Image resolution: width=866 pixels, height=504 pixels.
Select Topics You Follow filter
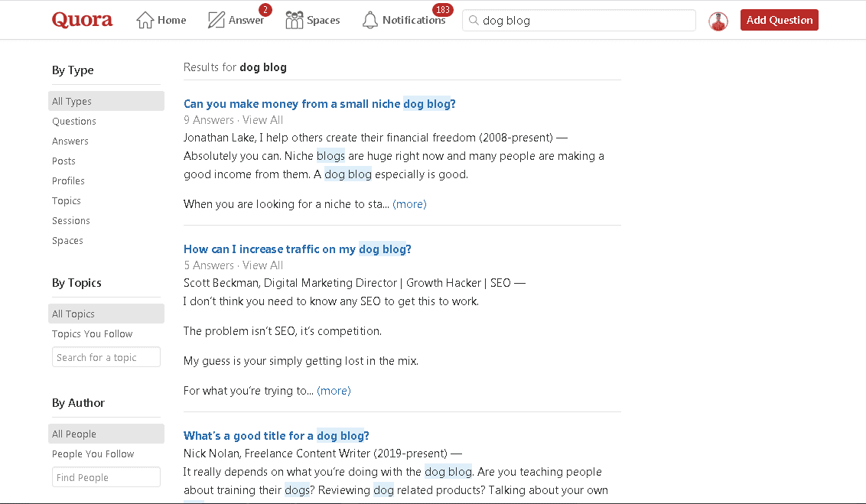(93, 333)
